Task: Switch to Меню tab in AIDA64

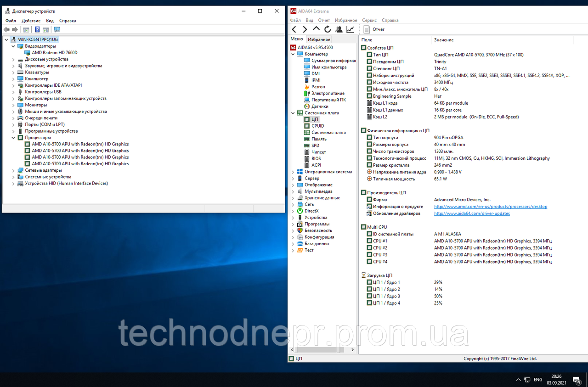Action: (297, 39)
